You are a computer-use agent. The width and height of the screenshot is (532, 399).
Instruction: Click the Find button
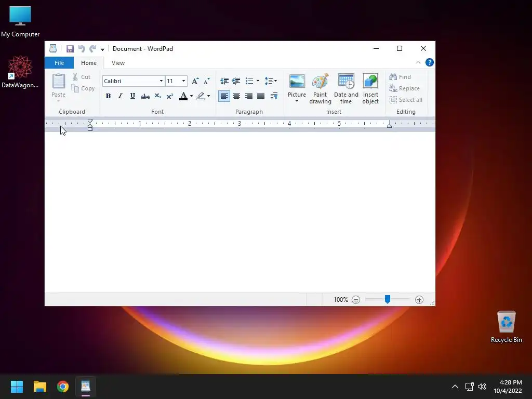[x=400, y=77]
